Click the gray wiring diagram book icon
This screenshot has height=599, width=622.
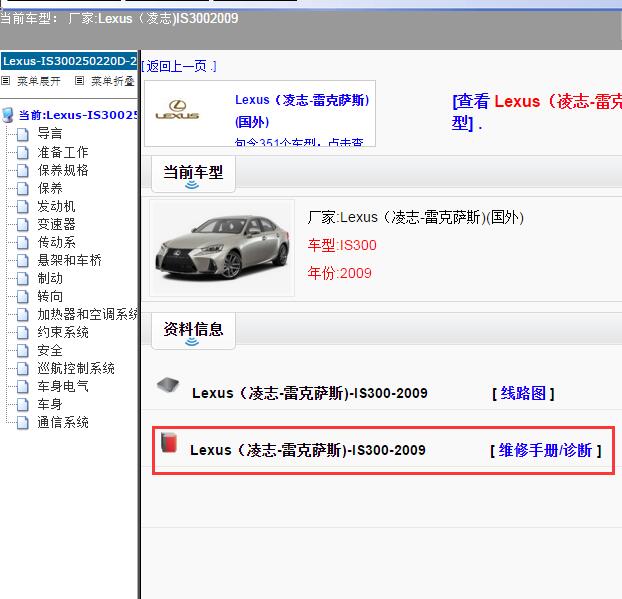(x=168, y=384)
